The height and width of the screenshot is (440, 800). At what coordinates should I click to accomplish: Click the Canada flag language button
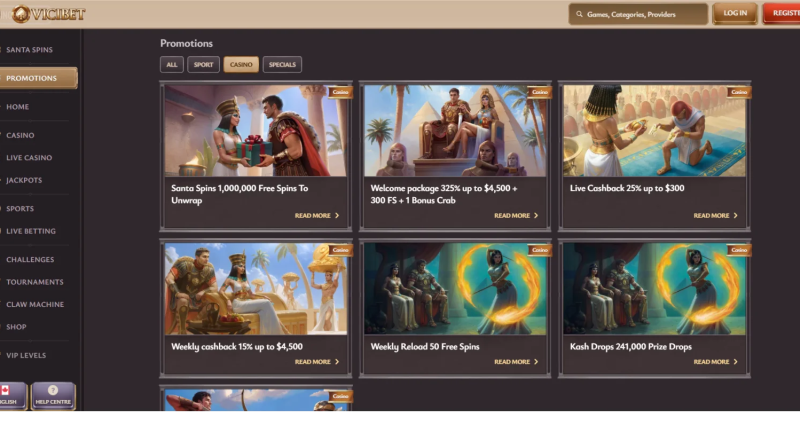click(12, 396)
